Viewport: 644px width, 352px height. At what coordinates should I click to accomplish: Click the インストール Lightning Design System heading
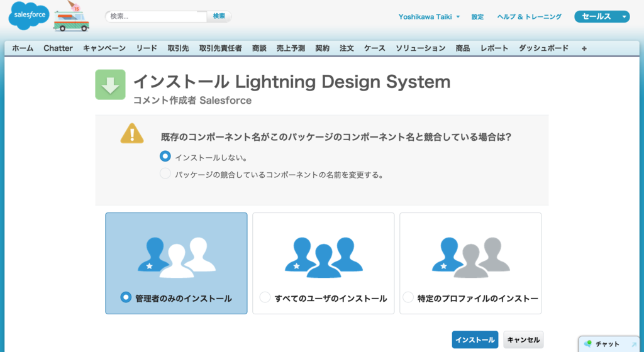(292, 82)
